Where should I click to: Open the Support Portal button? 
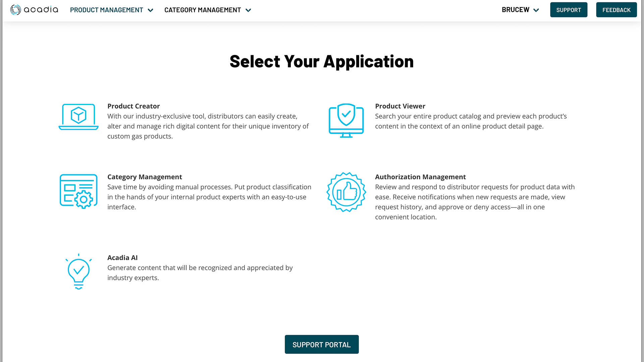tap(322, 344)
